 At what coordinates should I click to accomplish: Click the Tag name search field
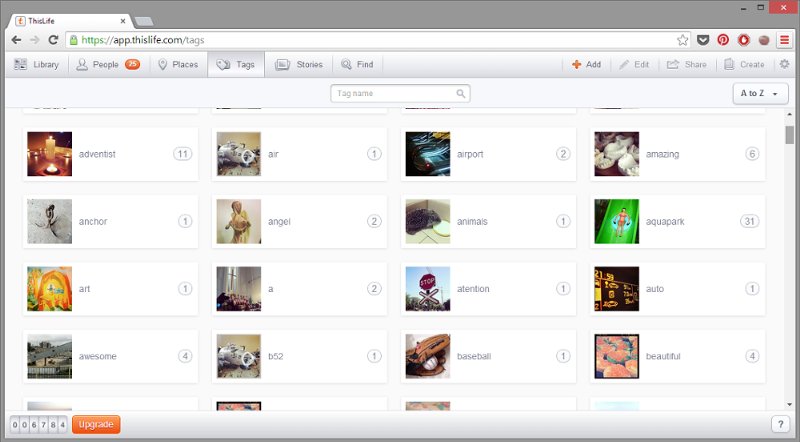point(400,93)
